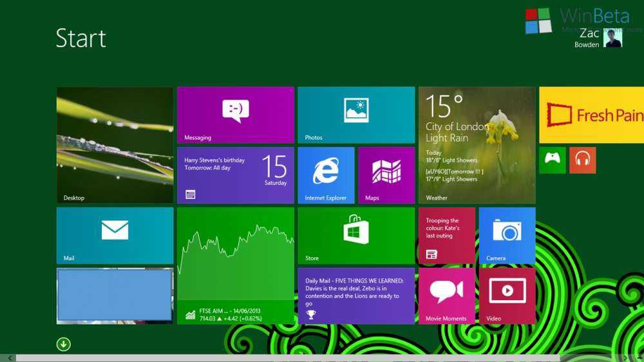Open the Messaging app tile
This screenshot has height=362, width=644.
click(236, 115)
